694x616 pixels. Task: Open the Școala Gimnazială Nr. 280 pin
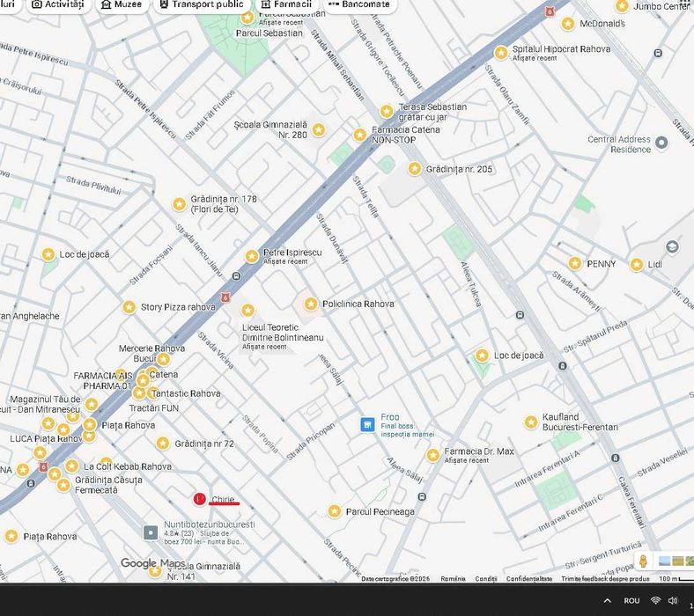(x=319, y=130)
